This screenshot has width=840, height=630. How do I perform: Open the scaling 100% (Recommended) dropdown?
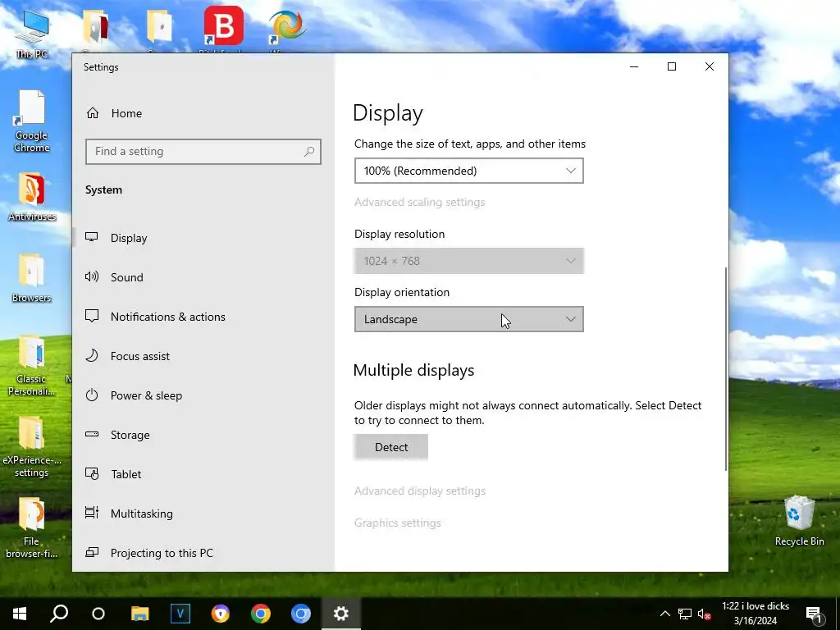pyautogui.click(x=468, y=171)
